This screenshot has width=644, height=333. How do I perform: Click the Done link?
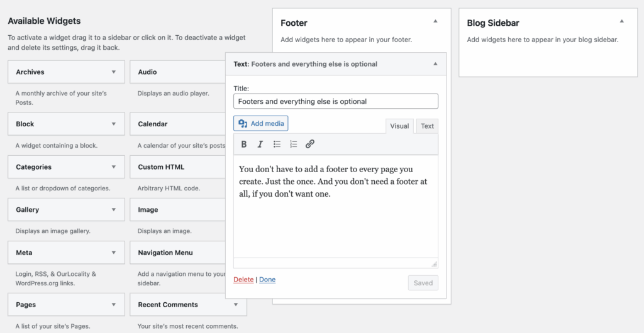coord(267,280)
